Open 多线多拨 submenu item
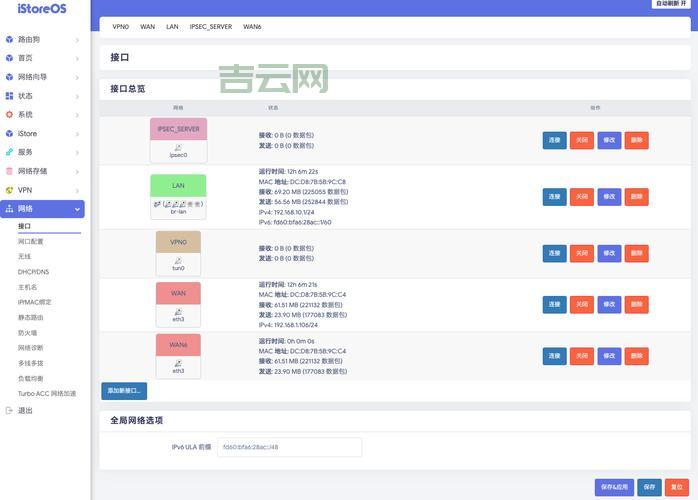This screenshot has height=500, width=698. pyautogui.click(x=30, y=363)
